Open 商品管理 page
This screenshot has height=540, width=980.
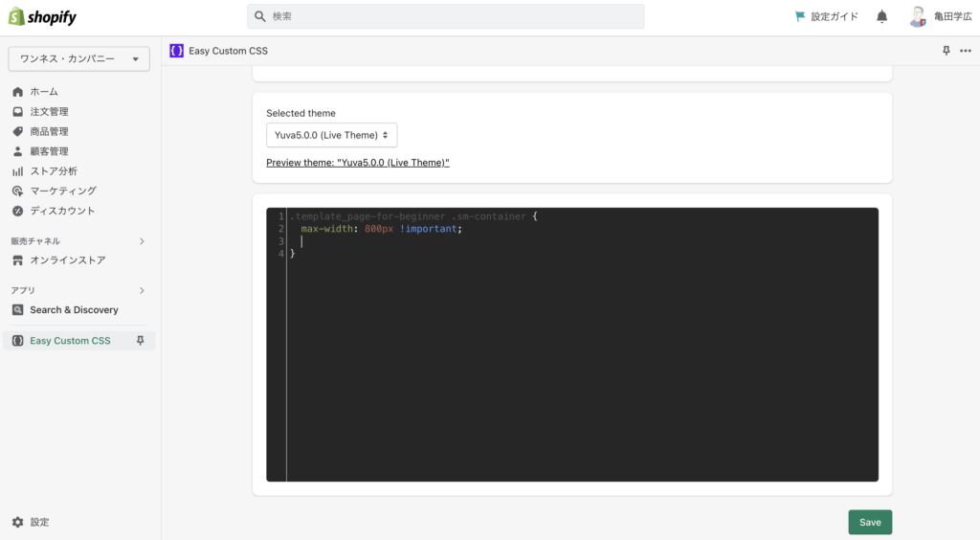[x=49, y=131]
